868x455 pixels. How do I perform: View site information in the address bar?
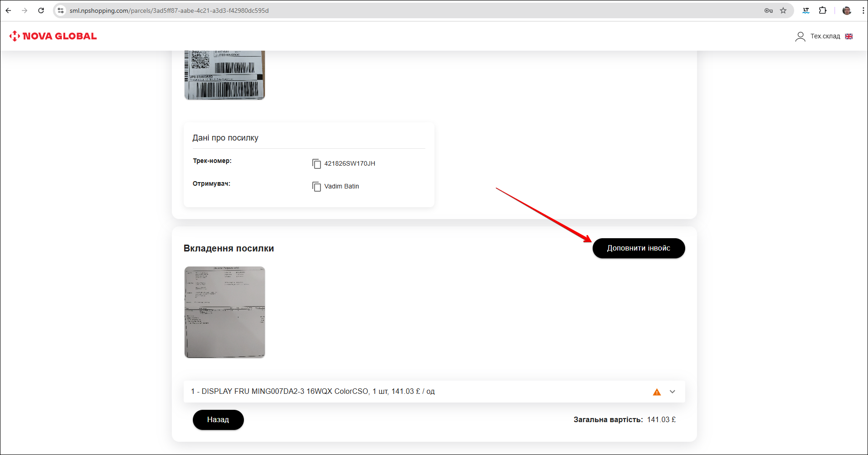click(61, 10)
